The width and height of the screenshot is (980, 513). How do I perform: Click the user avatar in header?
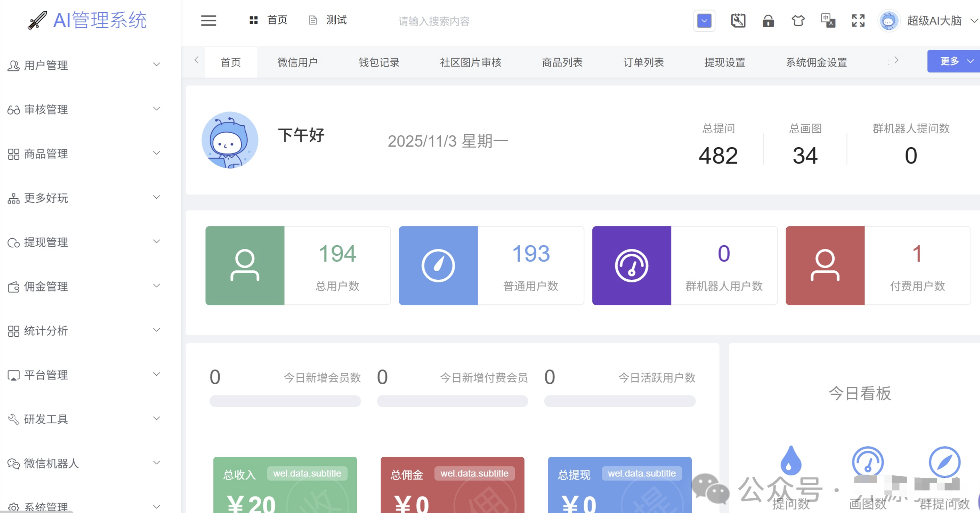coord(888,21)
